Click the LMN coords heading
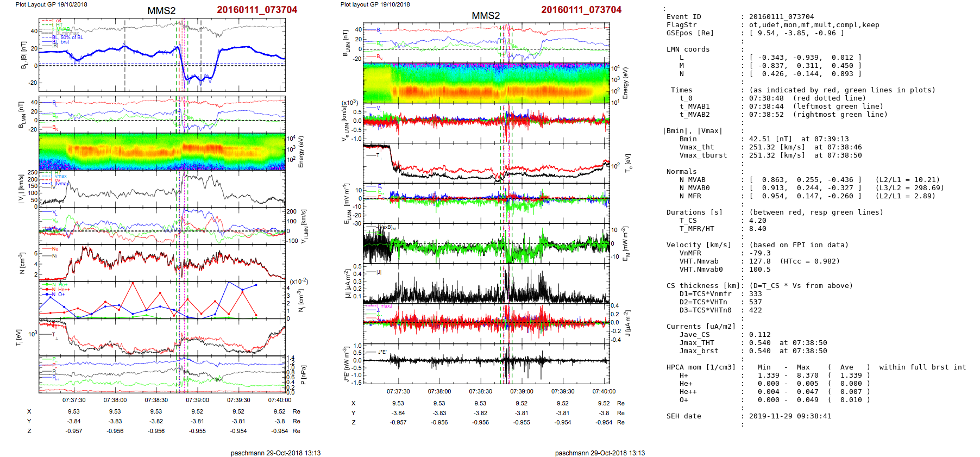This screenshot has height=457, width=980. [688, 49]
